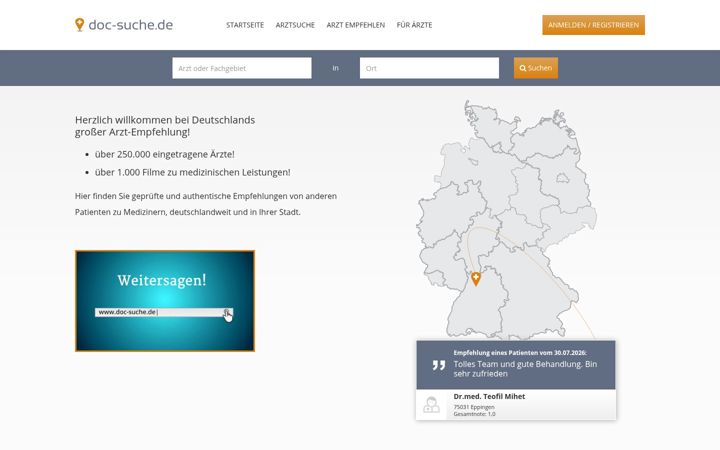Click the Suchen search button
The width and height of the screenshot is (720, 450).
pyautogui.click(x=536, y=68)
